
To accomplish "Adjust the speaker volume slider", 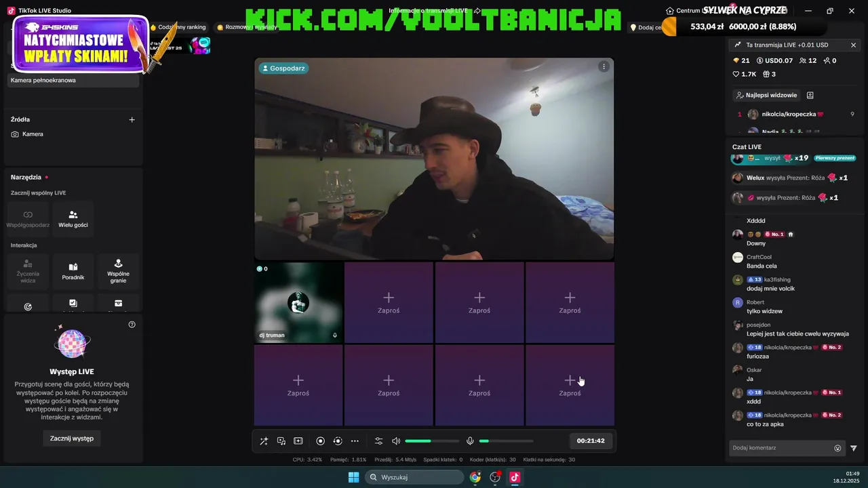I will click(432, 441).
